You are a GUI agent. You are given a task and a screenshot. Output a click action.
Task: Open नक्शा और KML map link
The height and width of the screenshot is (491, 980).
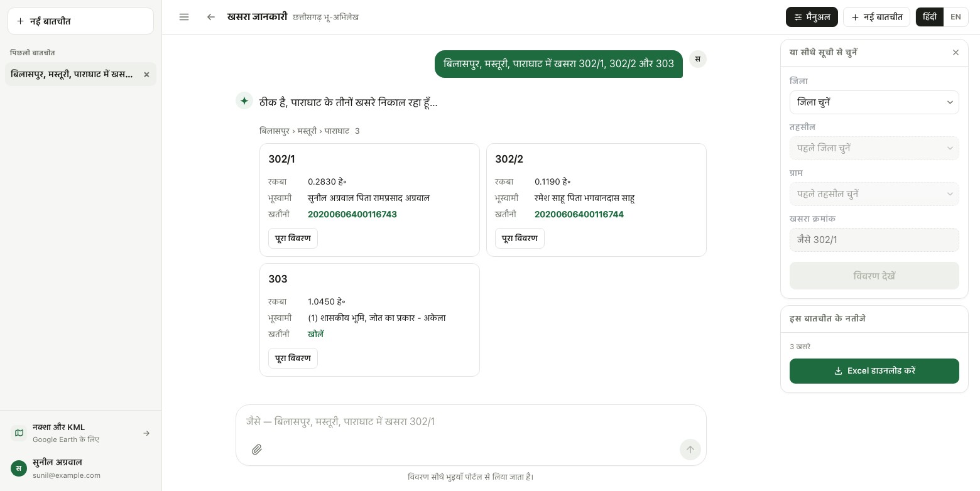(x=81, y=433)
